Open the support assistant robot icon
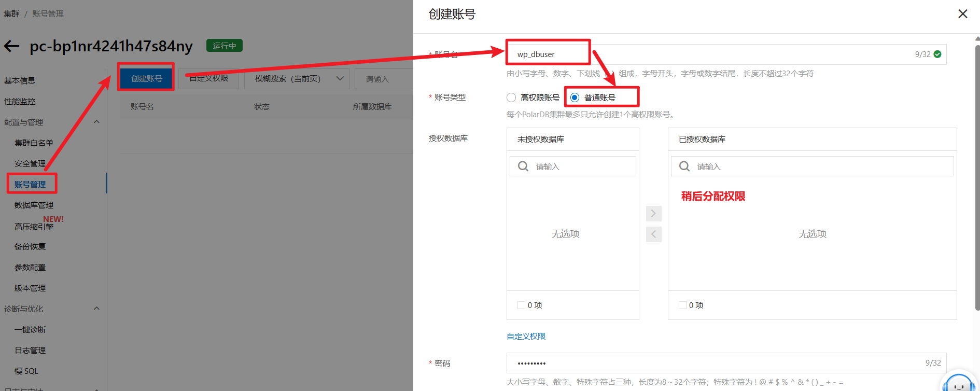Viewport: 980px width, 391px height. coord(958,383)
